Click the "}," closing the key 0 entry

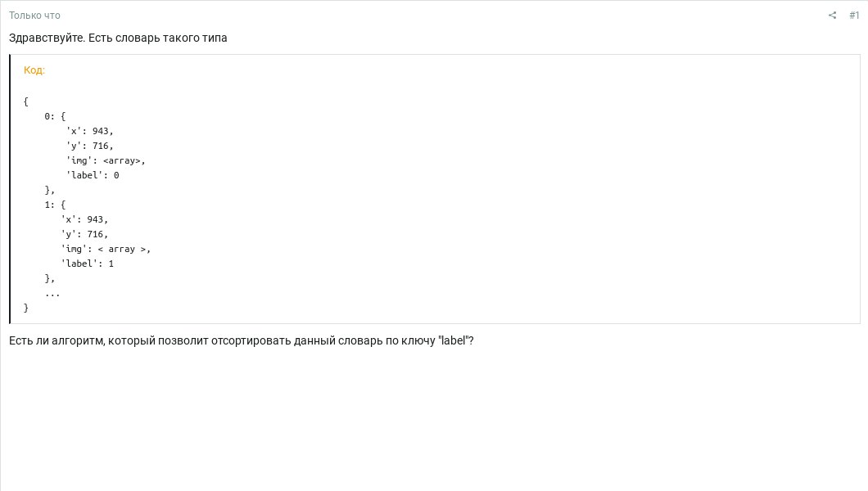coord(50,190)
